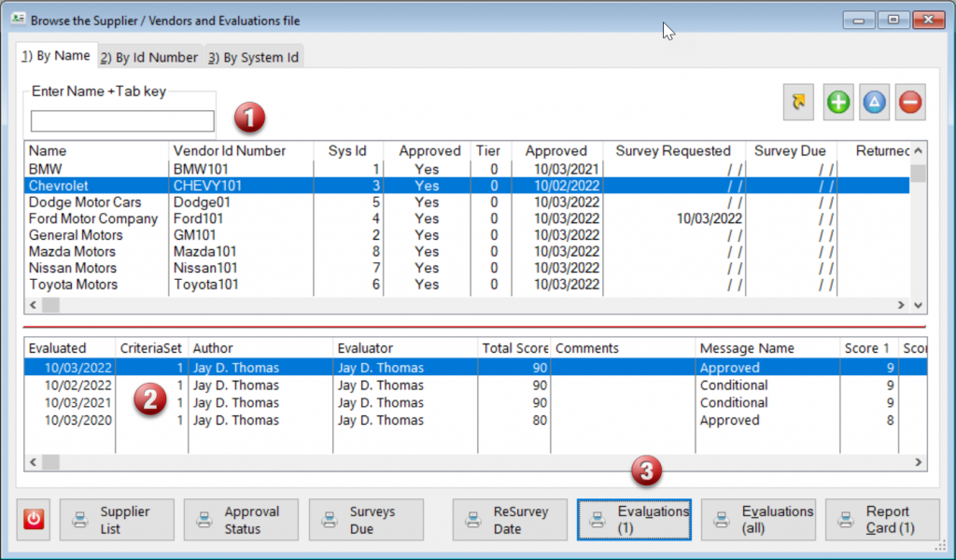Select the Chevrolet supplier row
The height and width of the screenshot is (560, 956).
[x=467, y=185]
